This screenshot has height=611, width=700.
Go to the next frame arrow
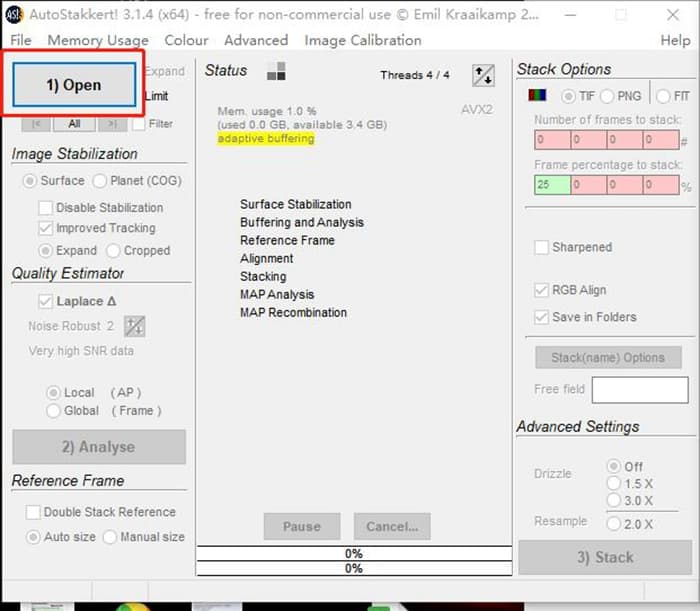click(112, 124)
